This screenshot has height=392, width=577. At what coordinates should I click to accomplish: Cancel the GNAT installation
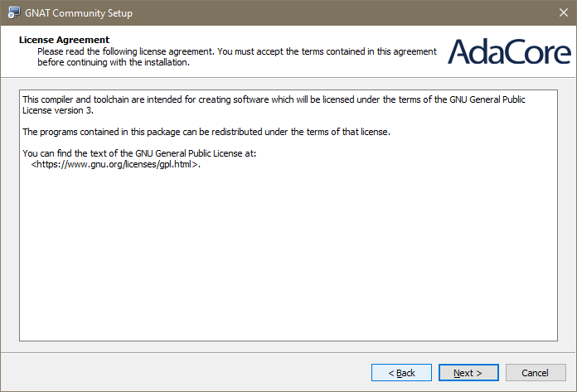536,372
